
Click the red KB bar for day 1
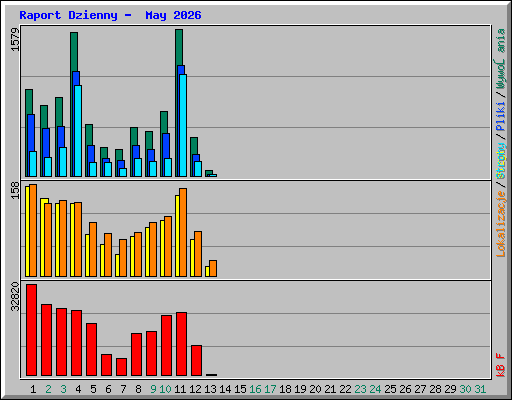click(31, 330)
